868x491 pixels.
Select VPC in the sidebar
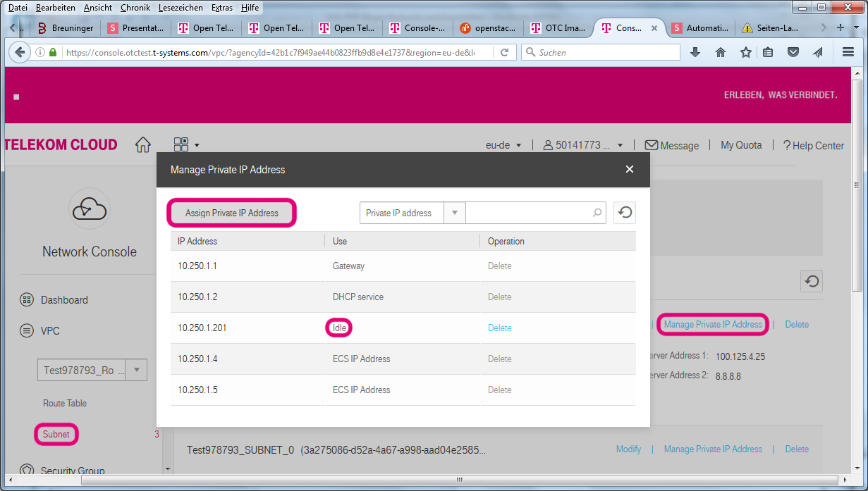point(50,330)
